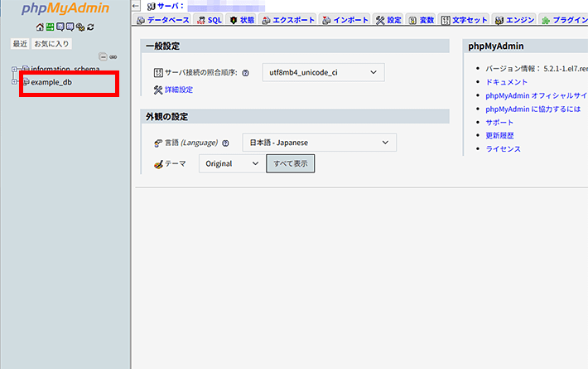This screenshot has height=369, width=588.
Task: Open the サポート link
Action: pos(499,123)
